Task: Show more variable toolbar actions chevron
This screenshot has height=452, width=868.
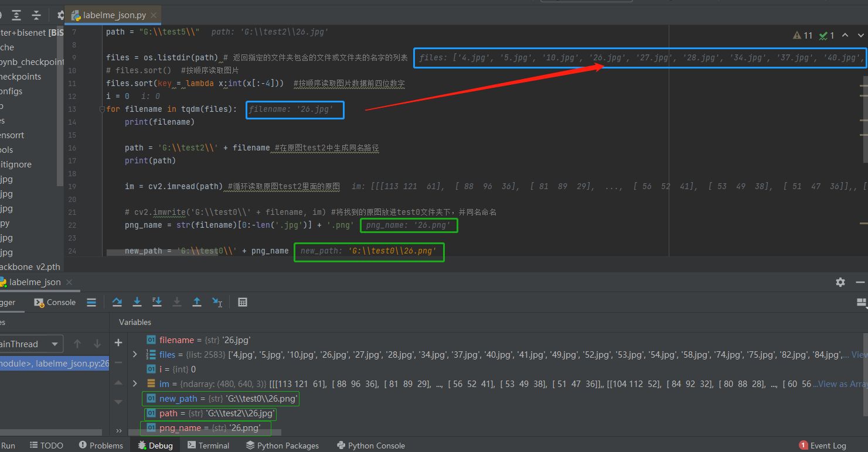Action: tap(119, 430)
